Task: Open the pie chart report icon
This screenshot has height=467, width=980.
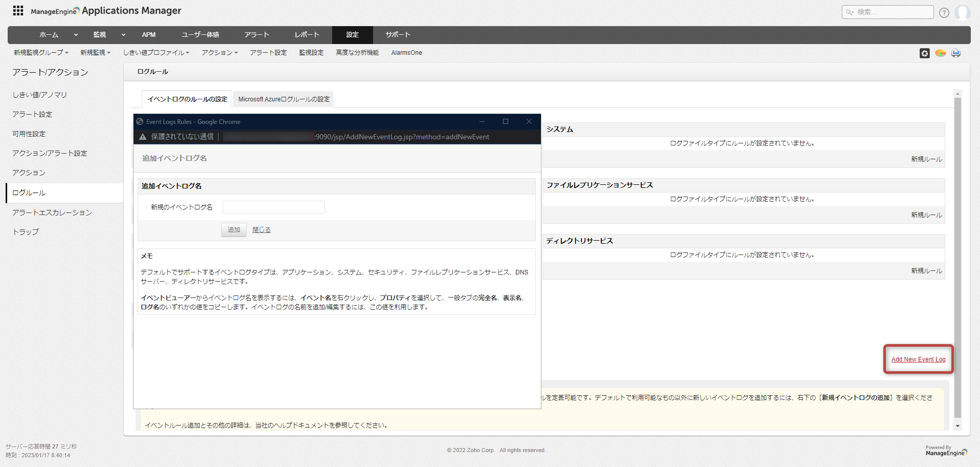Action: point(940,53)
